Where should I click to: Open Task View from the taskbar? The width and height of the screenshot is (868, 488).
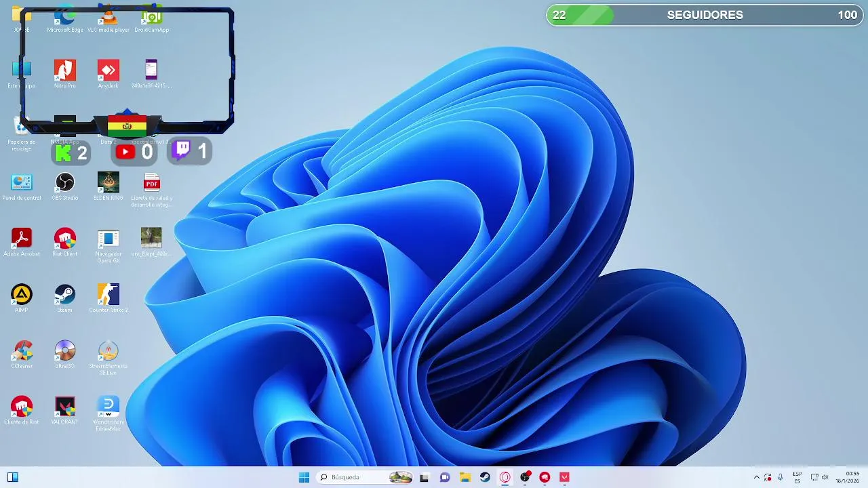coord(425,477)
